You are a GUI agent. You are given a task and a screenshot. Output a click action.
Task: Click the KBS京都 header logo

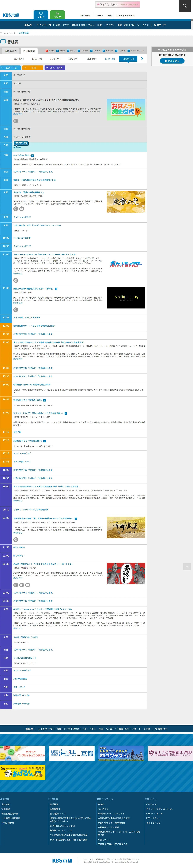11,15
